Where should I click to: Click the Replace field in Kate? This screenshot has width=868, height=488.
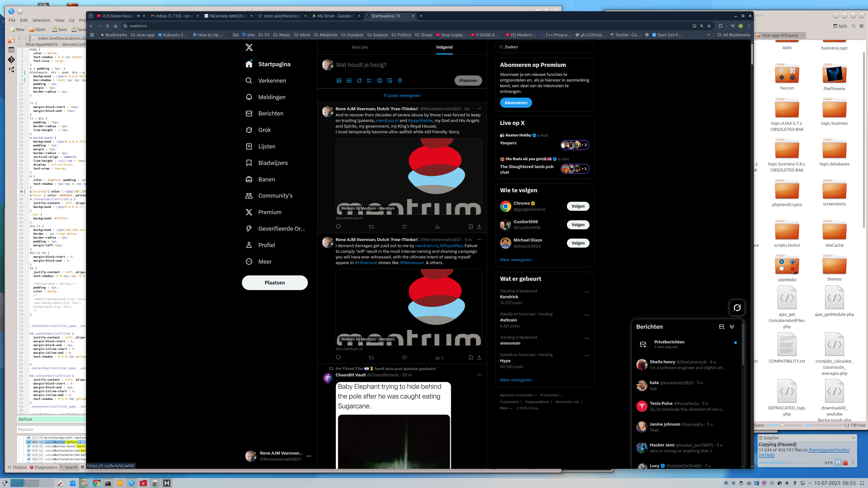click(52, 429)
